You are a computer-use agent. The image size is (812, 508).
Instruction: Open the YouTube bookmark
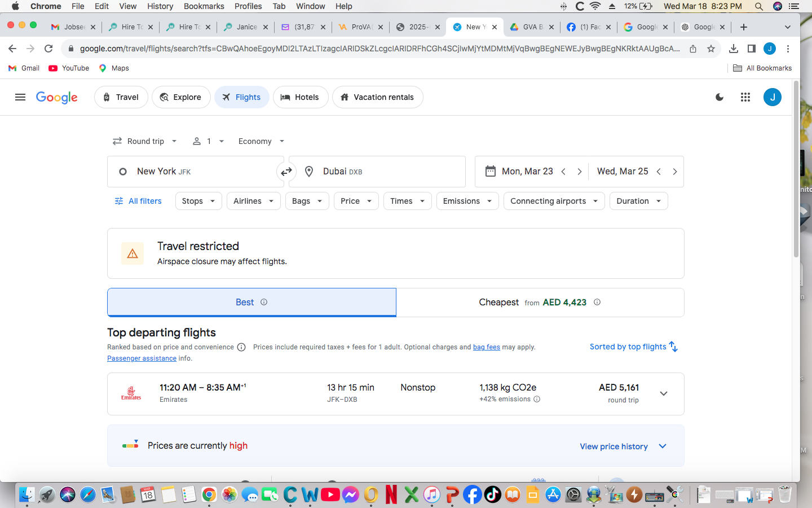[x=69, y=68]
